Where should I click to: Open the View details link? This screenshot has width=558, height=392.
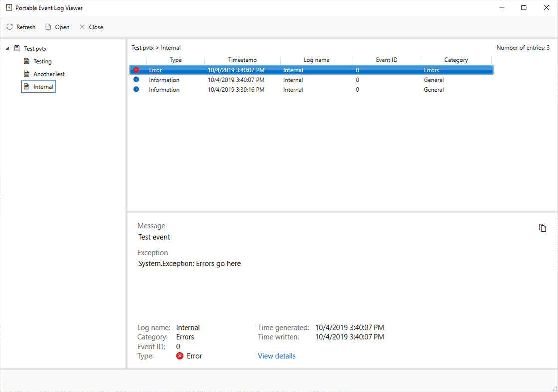[277, 356]
